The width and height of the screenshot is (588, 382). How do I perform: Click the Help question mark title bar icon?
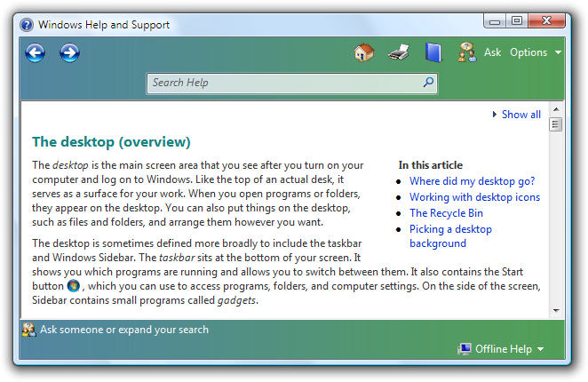click(27, 25)
